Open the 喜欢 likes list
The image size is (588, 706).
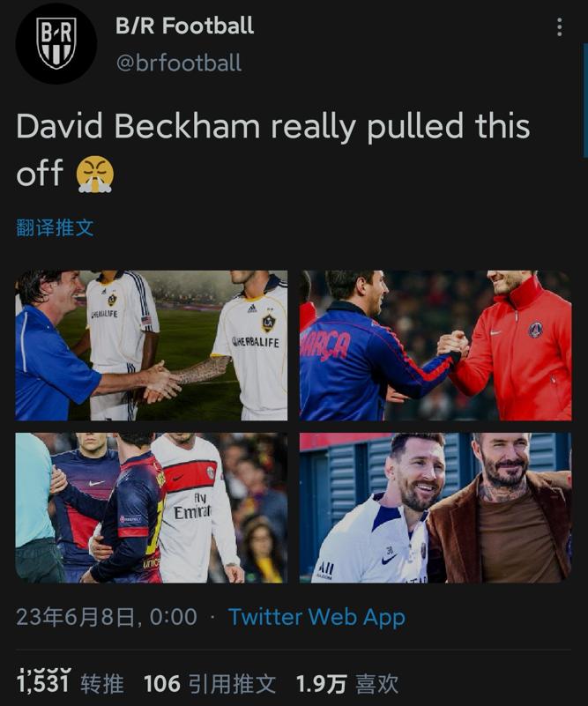[377, 683]
